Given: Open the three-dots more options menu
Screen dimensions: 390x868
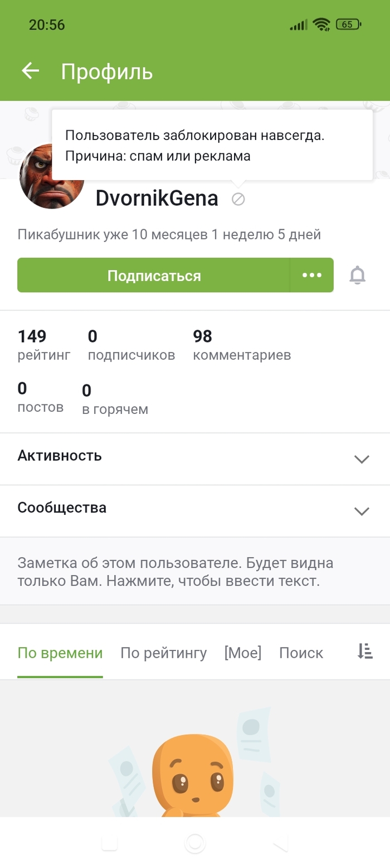Looking at the screenshot, I should [311, 275].
